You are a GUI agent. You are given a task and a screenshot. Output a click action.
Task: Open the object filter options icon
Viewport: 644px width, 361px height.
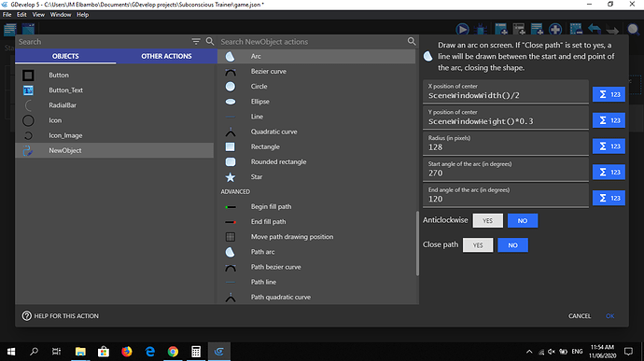click(196, 41)
